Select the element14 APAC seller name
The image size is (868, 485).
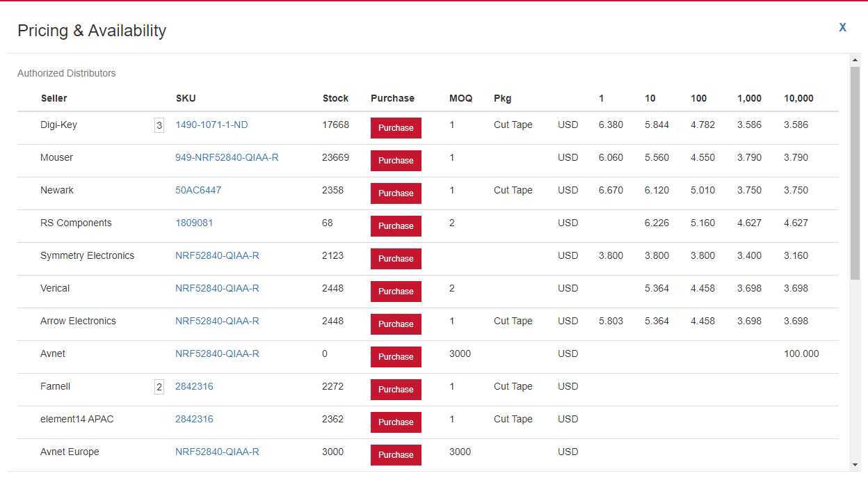click(77, 420)
